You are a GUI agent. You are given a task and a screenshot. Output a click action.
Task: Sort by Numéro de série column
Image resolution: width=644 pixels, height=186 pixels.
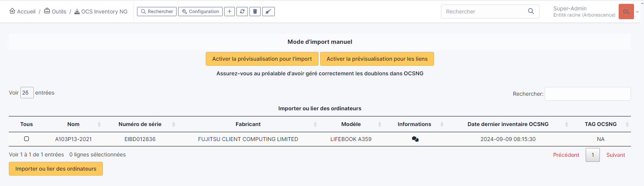[x=140, y=124]
